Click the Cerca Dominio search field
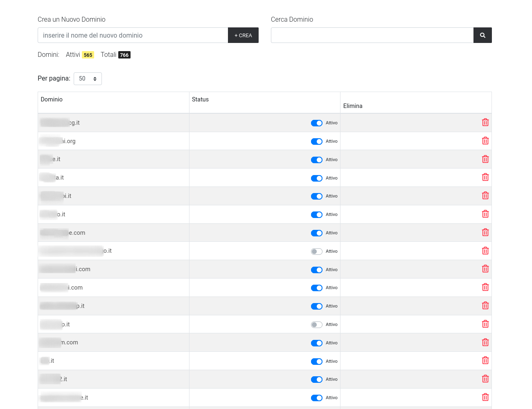 [372, 35]
